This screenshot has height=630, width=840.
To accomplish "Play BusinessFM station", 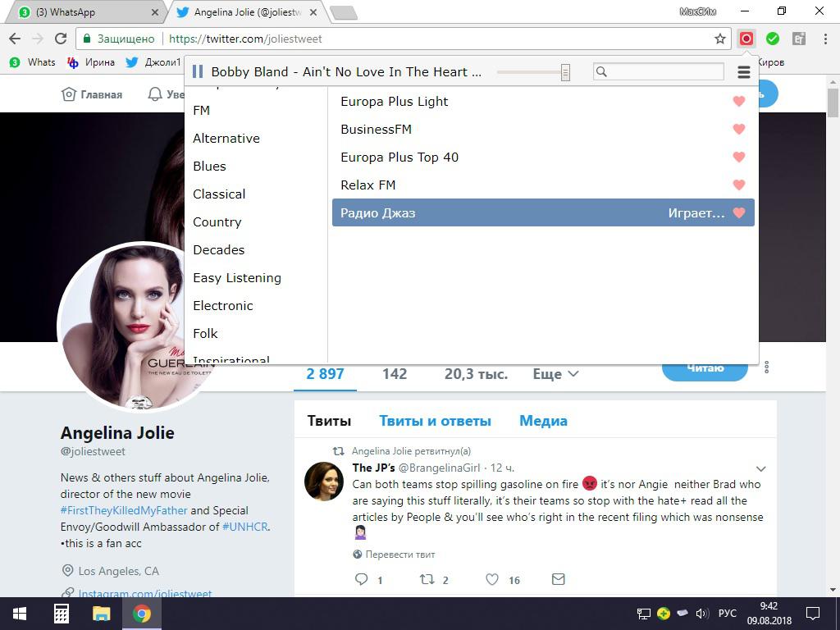I will pos(376,129).
